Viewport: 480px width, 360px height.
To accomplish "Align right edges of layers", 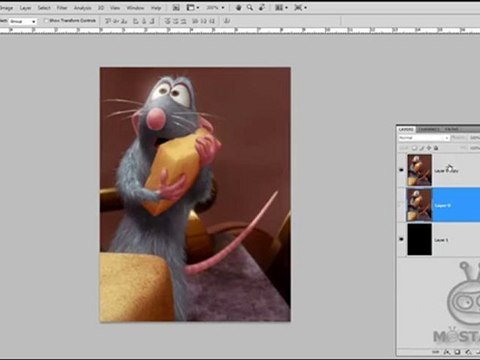I will (x=152, y=21).
